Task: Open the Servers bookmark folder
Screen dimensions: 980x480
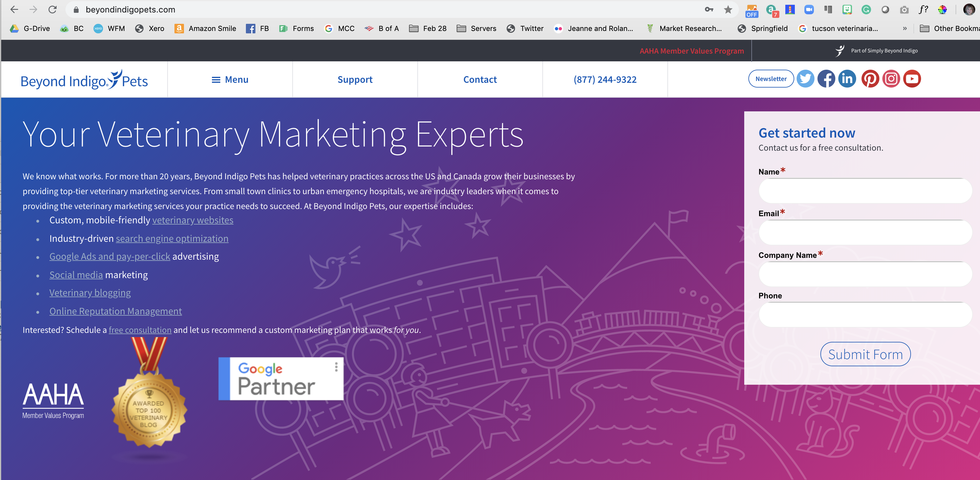Action: pos(476,29)
